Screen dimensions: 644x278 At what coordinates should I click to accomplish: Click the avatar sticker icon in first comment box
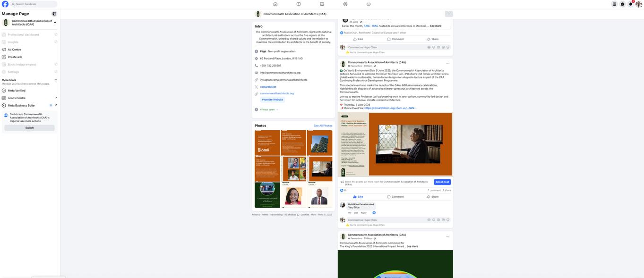pos(429,47)
